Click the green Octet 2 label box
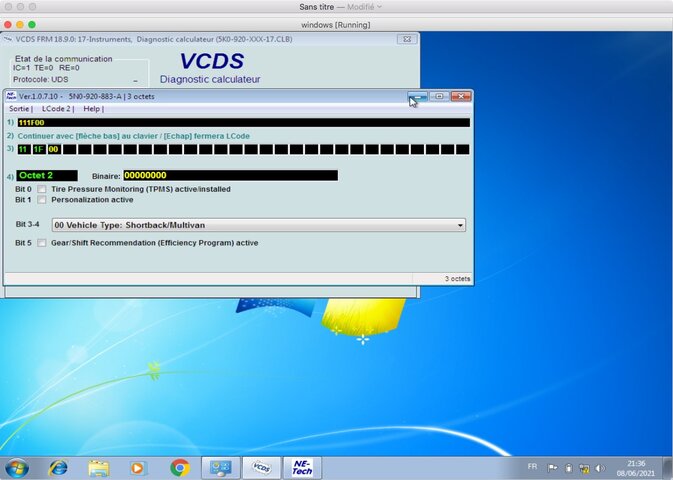 (x=47, y=175)
